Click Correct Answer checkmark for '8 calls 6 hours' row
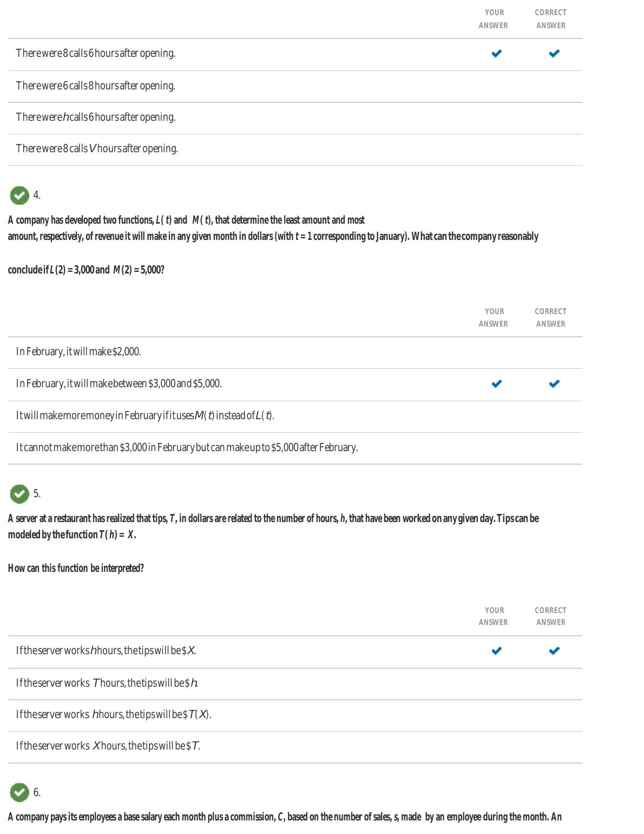Image resolution: width=644 pixels, height=834 pixels. pyautogui.click(x=554, y=54)
